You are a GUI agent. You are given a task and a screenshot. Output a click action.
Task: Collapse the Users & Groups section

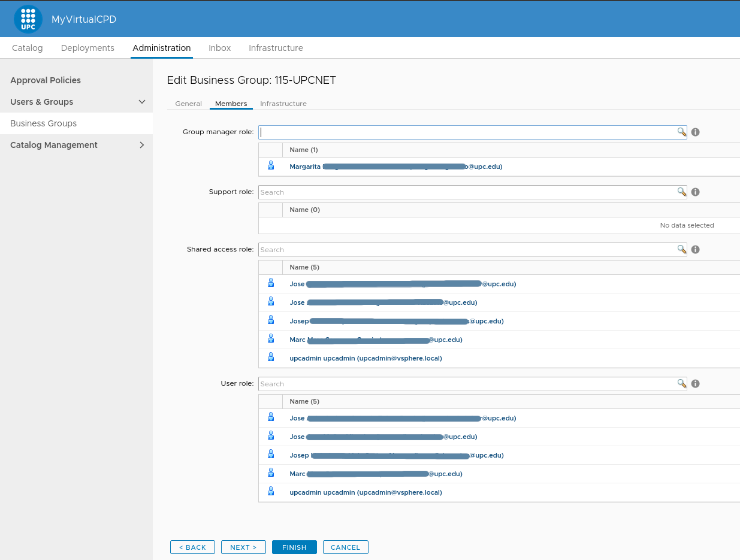pyautogui.click(x=141, y=102)
